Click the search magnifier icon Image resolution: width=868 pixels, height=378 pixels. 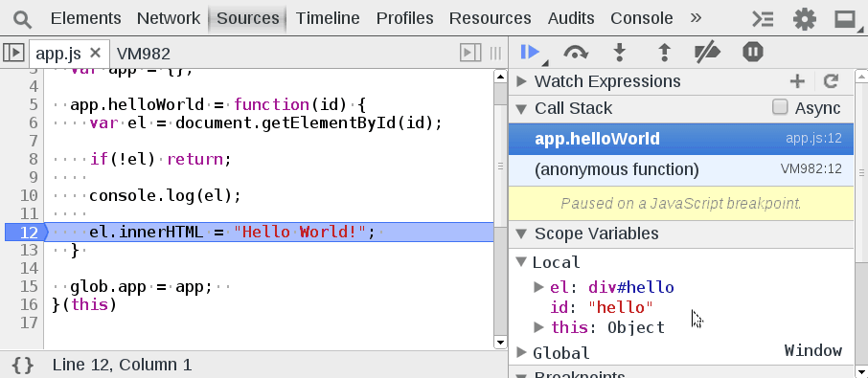pos(23,19)
